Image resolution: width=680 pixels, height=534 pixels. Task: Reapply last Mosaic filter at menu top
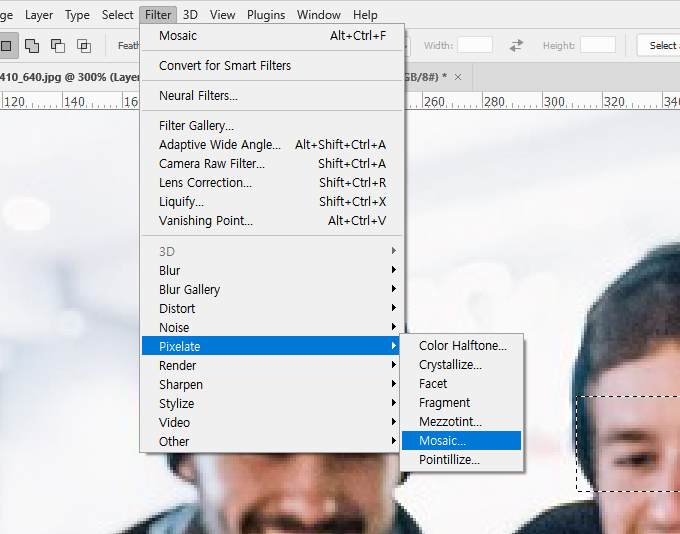point(272,36)
